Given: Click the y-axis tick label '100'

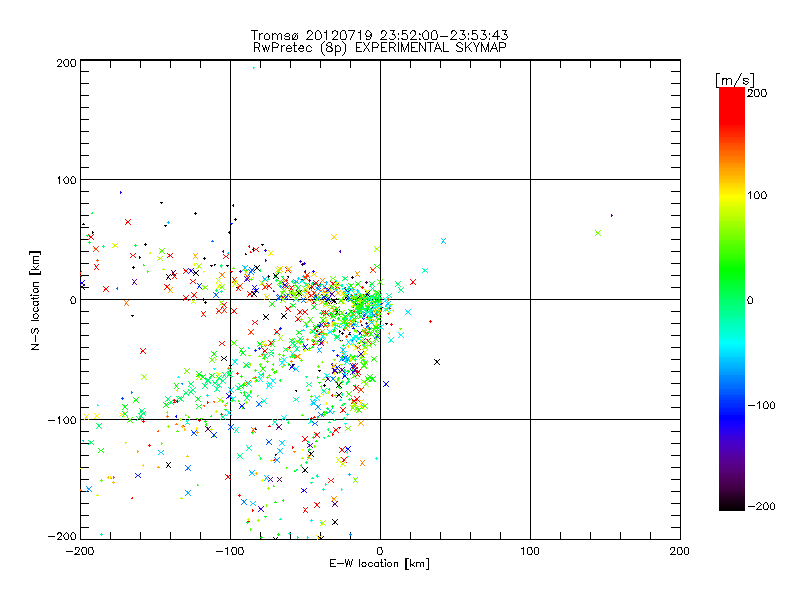Looking at the screenshot, I should pyautogui.click(x=67, y=180).
